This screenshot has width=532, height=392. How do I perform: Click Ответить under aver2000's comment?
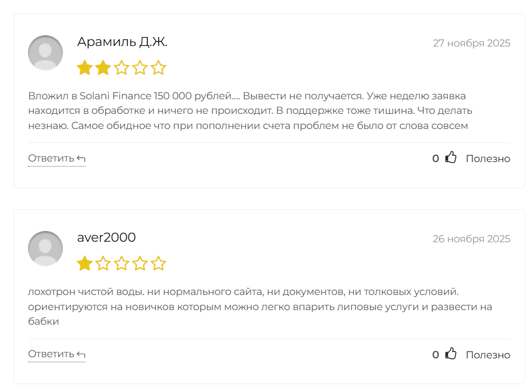(x=50, y=353)
